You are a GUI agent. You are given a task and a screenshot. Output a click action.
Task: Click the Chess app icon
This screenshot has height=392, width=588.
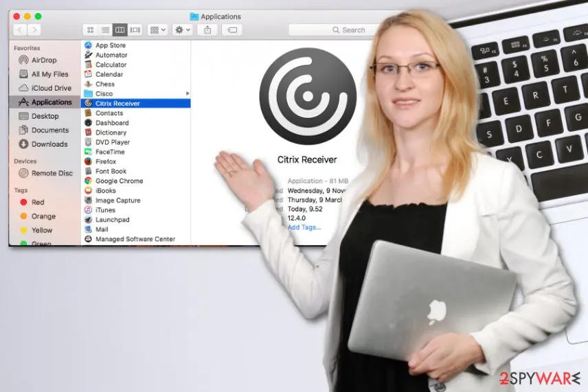[x=88, y=84]
